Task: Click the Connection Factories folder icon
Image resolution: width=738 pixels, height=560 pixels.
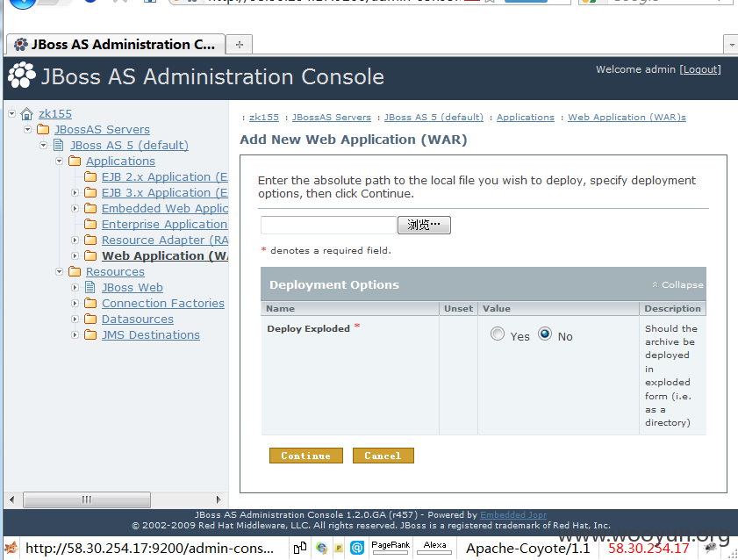Action: tap(90, 303)
